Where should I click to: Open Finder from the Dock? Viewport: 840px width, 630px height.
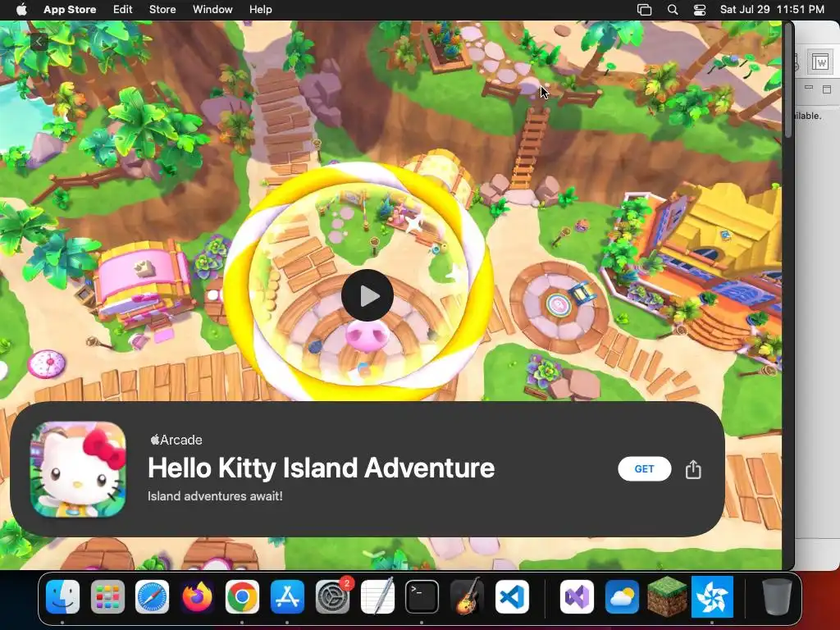click(62, 597)
